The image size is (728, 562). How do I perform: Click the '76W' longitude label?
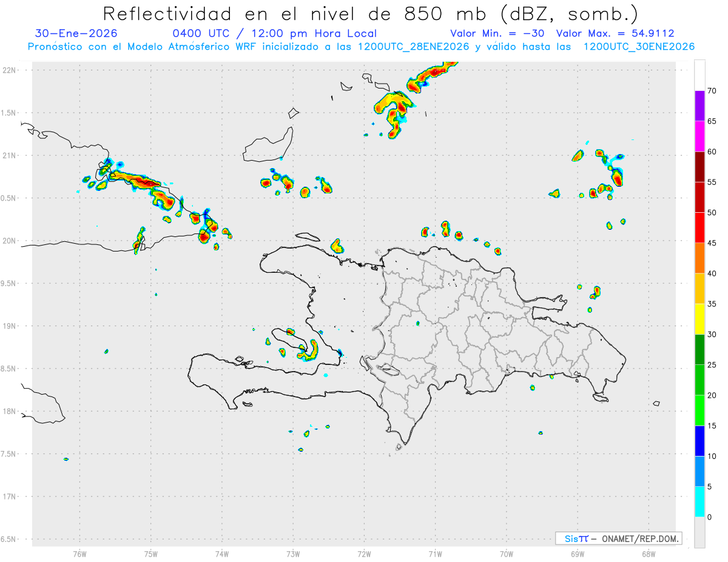[x=79, y=554]
